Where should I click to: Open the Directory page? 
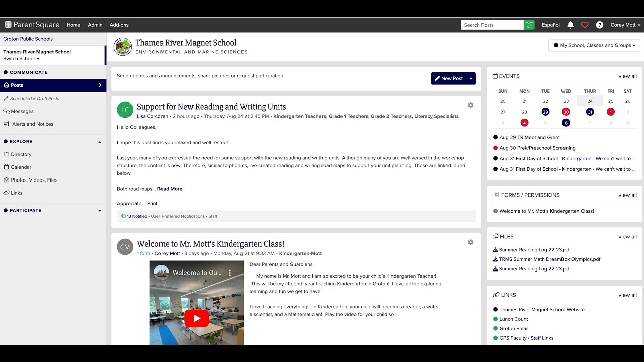point(18,154)
